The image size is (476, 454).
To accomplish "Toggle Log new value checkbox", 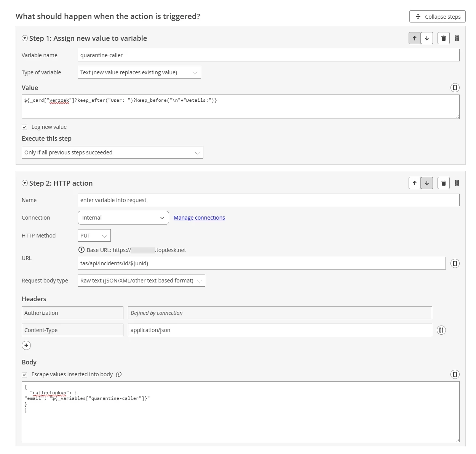I will [x=24, y=127].
